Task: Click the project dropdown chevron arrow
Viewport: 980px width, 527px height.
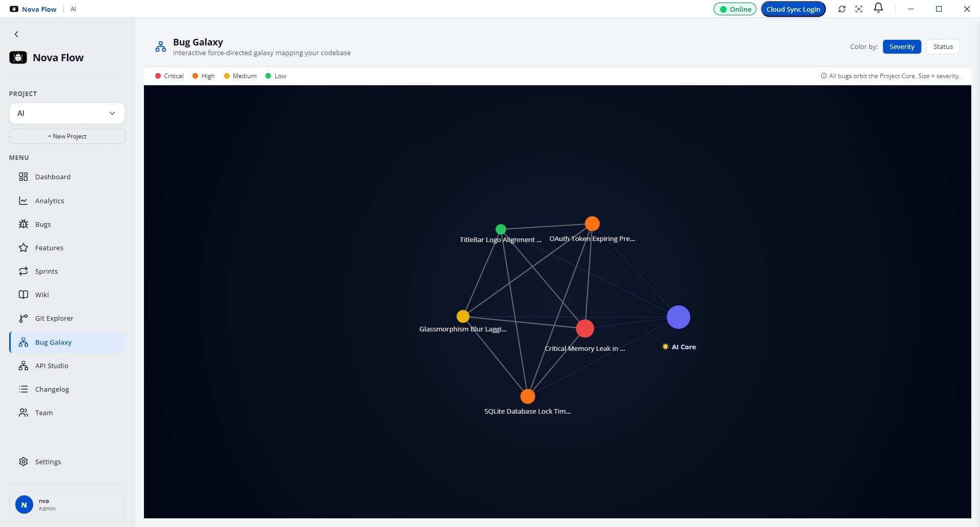Action: pos(112,113)
